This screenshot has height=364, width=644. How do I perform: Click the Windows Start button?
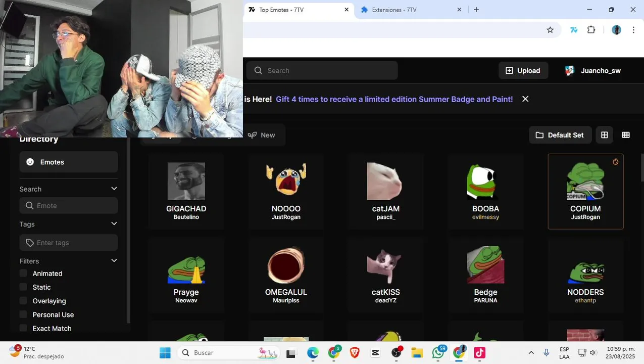click(165, 353)
